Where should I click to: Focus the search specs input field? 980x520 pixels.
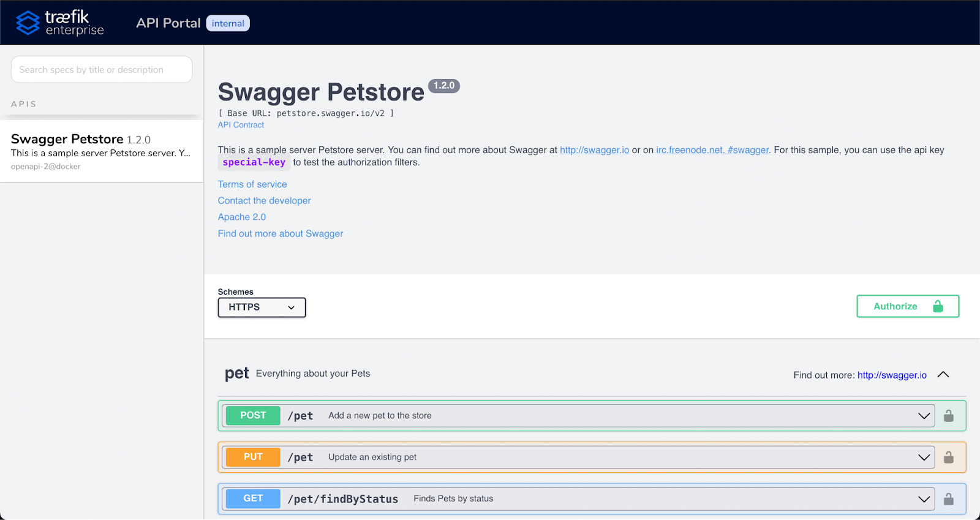pyautogui.click(x=102, y=70)
